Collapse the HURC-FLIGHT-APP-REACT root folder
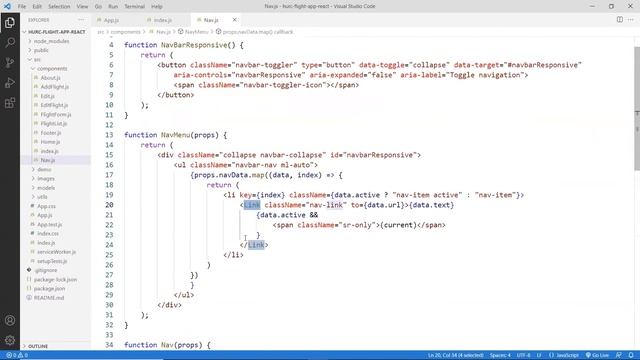 [56, 32]
